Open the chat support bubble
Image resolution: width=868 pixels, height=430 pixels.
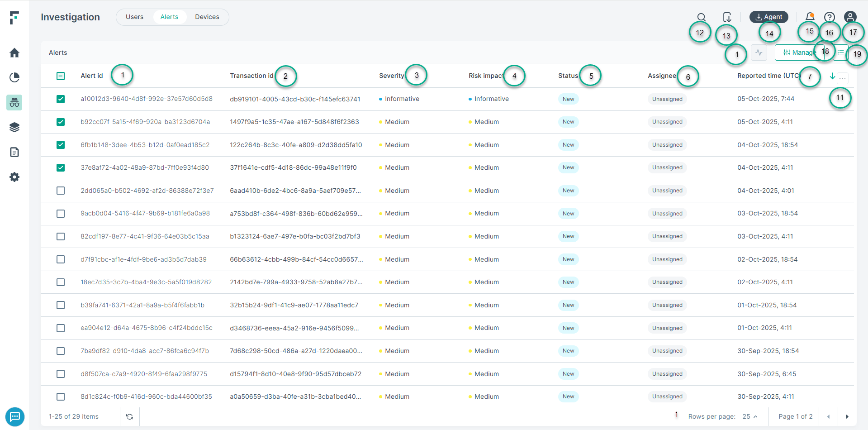pyautogui.click(x=15, y=416)
